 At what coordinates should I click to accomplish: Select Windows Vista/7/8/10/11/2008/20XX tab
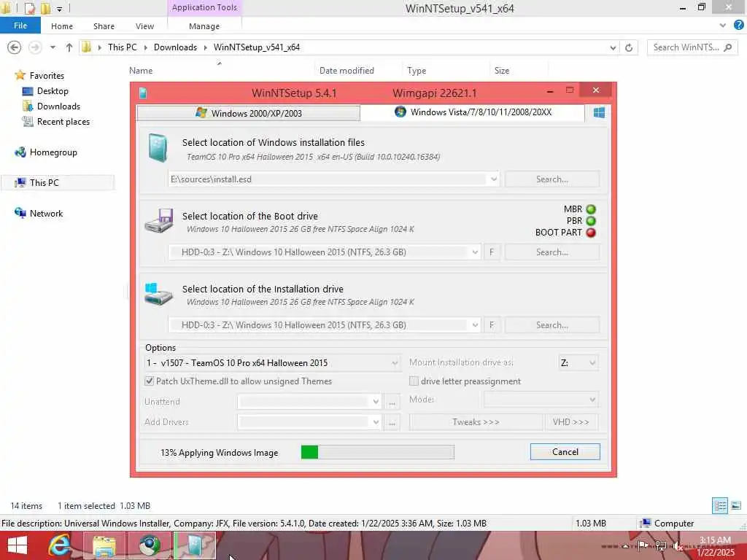(473, 112)
